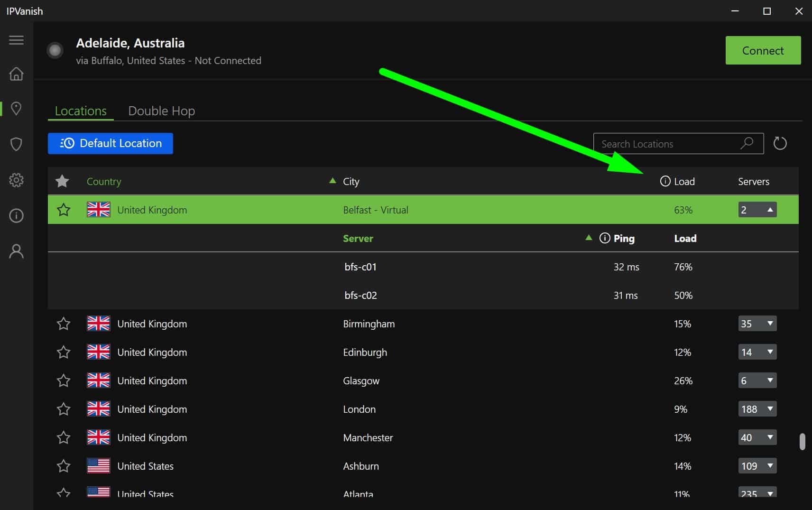Favorite the Ashburn location

click(64, 466)
